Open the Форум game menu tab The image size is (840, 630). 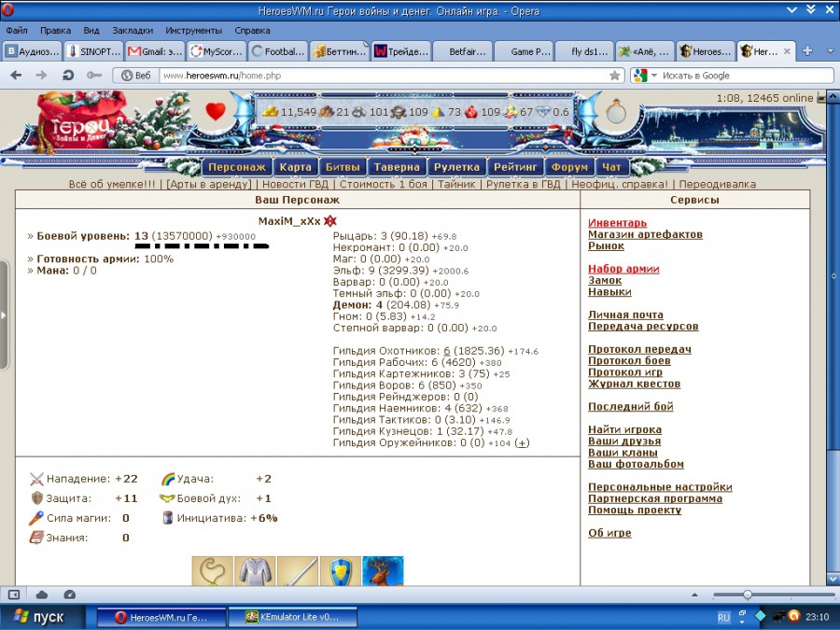click(x=569, y=167)
